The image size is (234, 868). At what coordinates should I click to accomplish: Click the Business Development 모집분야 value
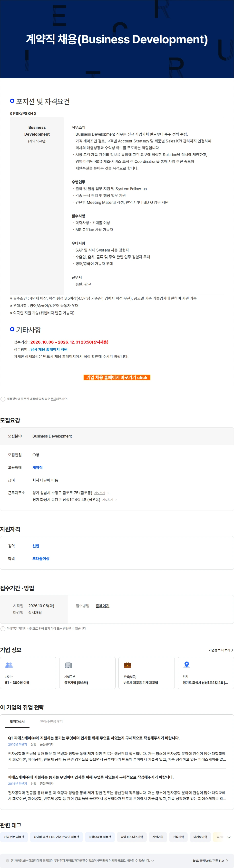[x=52, y=436]
